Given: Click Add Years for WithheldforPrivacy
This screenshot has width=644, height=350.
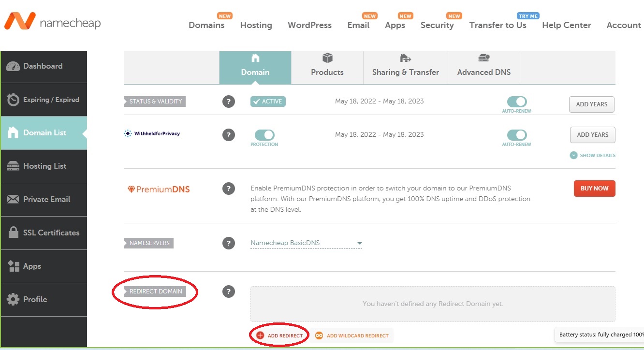Looking at the screenshot, I should pyautogui.click(x=593, y=135).
